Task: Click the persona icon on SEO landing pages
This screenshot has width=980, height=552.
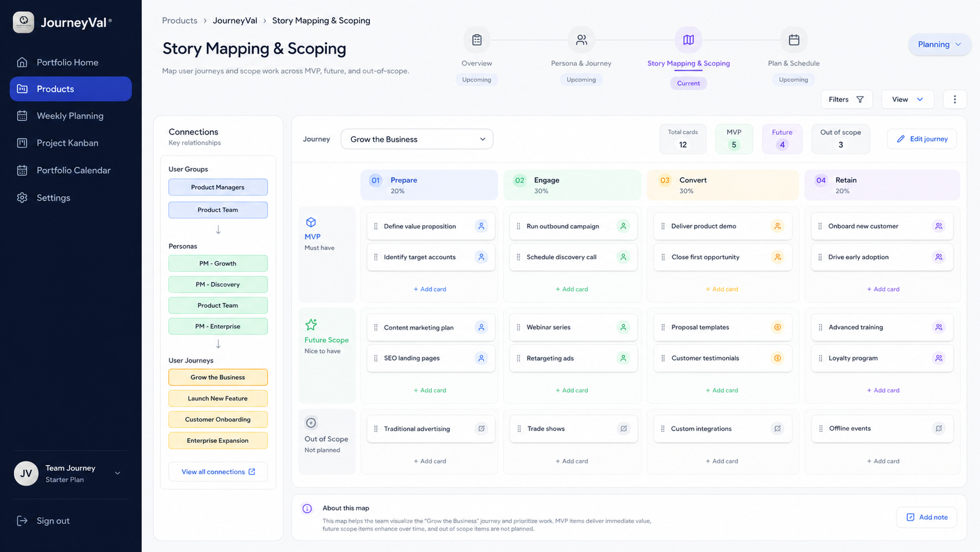Action: (481, 358)
